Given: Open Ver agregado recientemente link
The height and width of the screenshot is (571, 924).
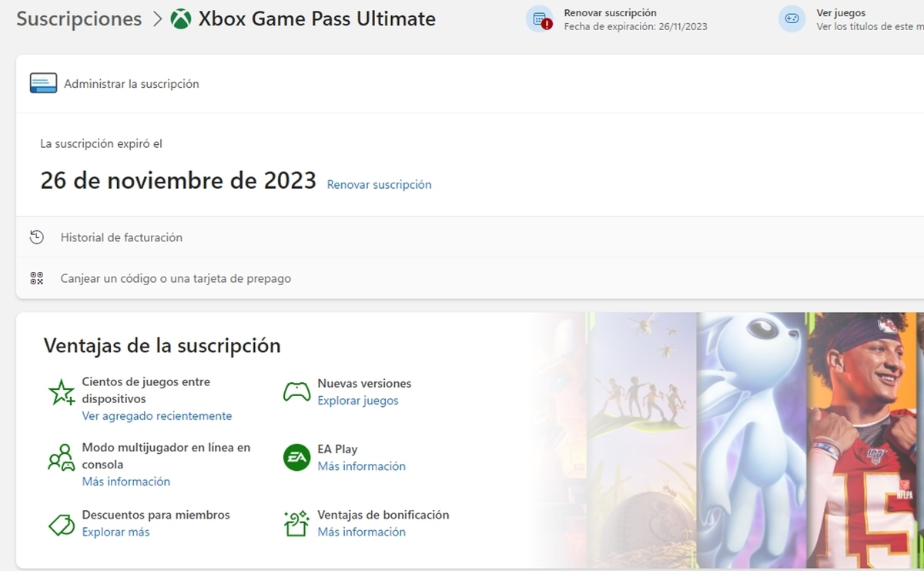Looking at the screenshot, I should pyautogui.click(x=157, y=416).
